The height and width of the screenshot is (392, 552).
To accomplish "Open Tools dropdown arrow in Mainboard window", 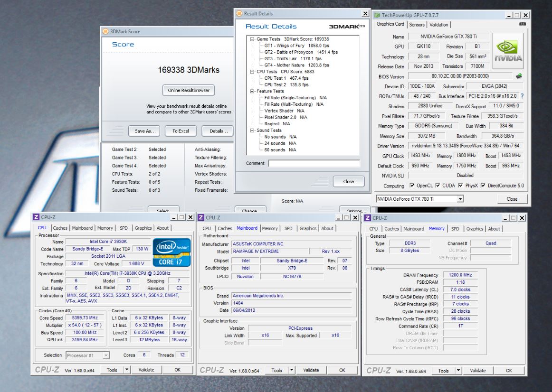I will (292, 370).
